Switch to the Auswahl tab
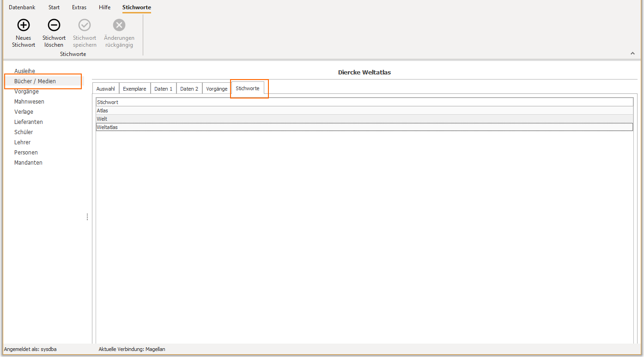The width and height of the screenshot is (644, 357). [x=106, y=89]
